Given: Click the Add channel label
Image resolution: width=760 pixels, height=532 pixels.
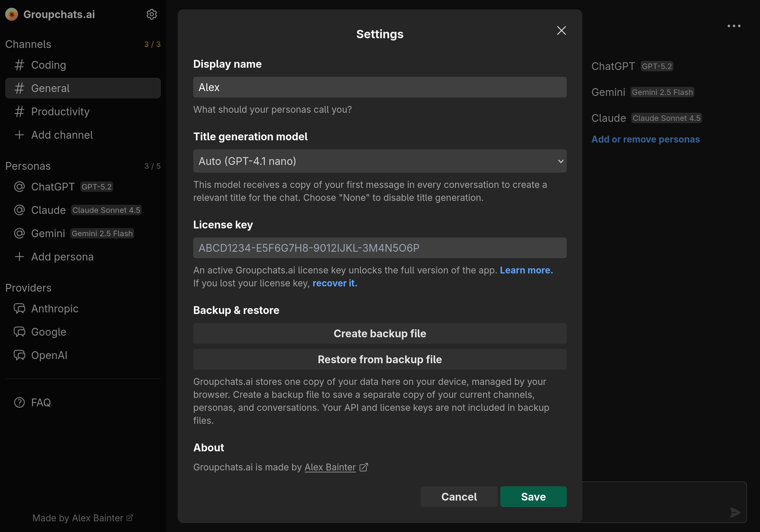Looking at the screenshot, I should point(62,135).
